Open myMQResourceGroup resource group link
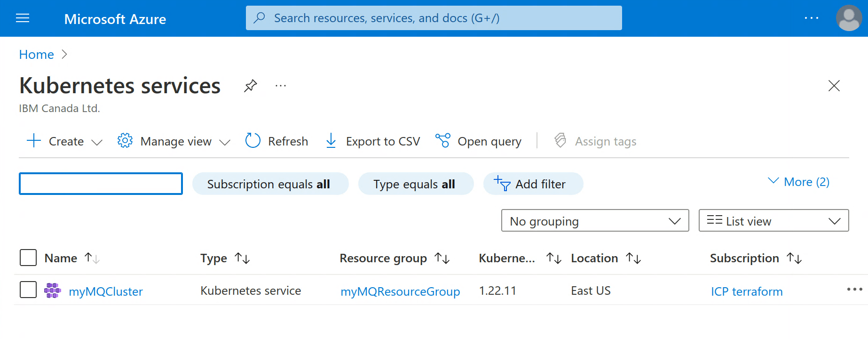The height and width of the screenshot is (339, 868). (400, 291)
